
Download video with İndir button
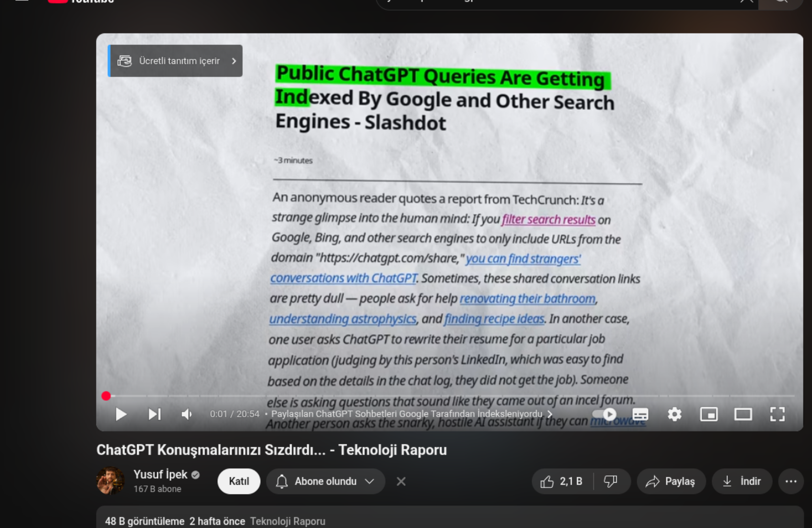[x=742, y=481]
